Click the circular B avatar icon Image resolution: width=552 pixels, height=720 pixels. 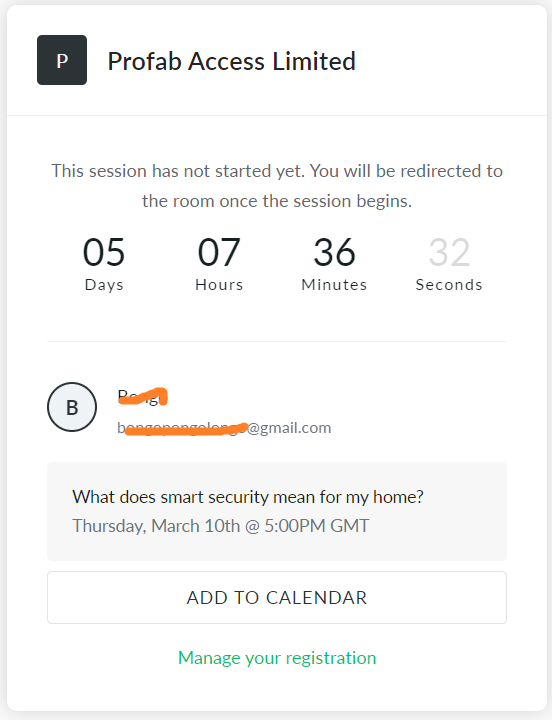coord(72,407)
